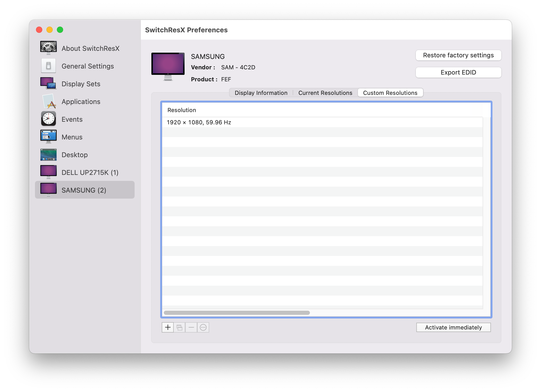The image size is (541, 392).
Task: Click Activate immediately button
Action: (x=453, y=327)
